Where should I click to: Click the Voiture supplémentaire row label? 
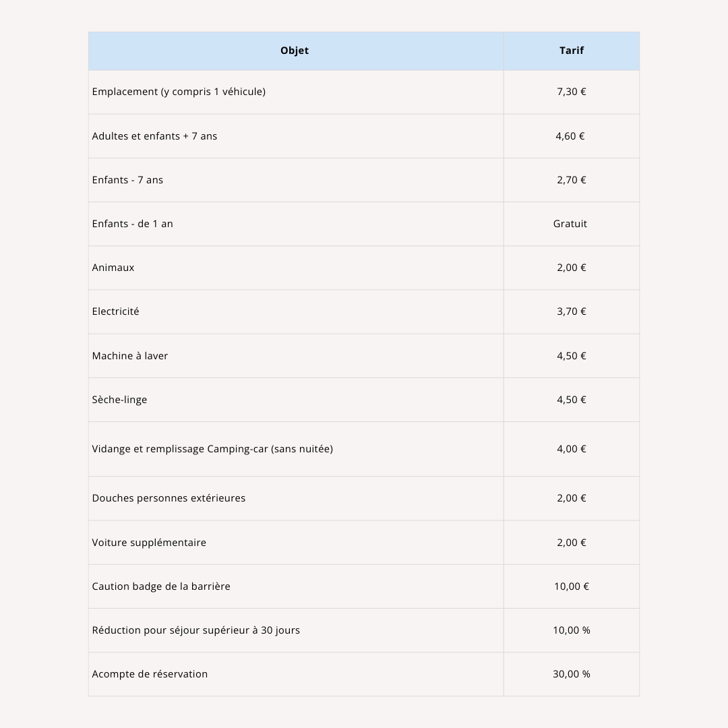pyautogui.click(x=149, y=543)
